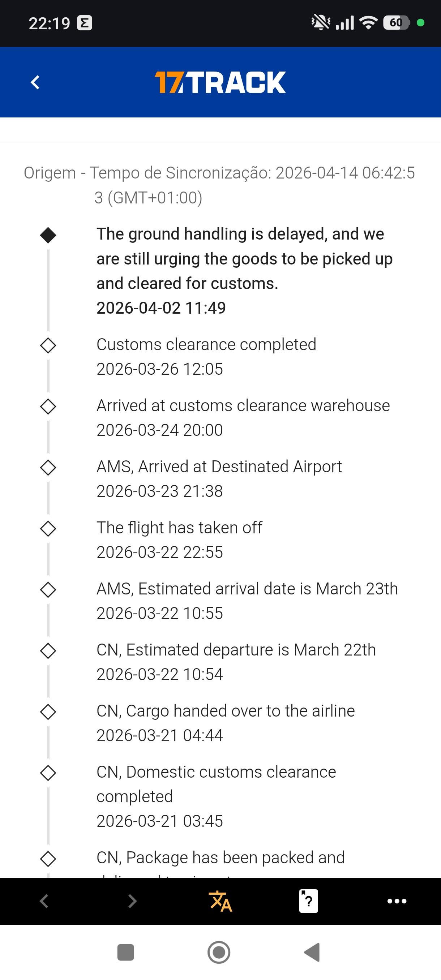Go forward with browser forward arrow
This screenshot has height=980, width=441.
tap(132, 901)
